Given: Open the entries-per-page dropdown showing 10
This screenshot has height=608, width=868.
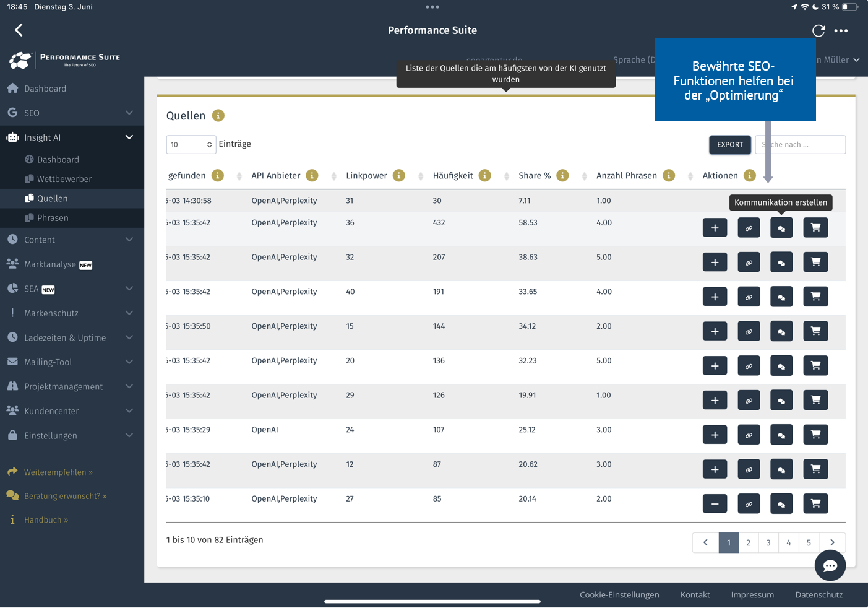Looking at the screenshot, I should [191, 144].
